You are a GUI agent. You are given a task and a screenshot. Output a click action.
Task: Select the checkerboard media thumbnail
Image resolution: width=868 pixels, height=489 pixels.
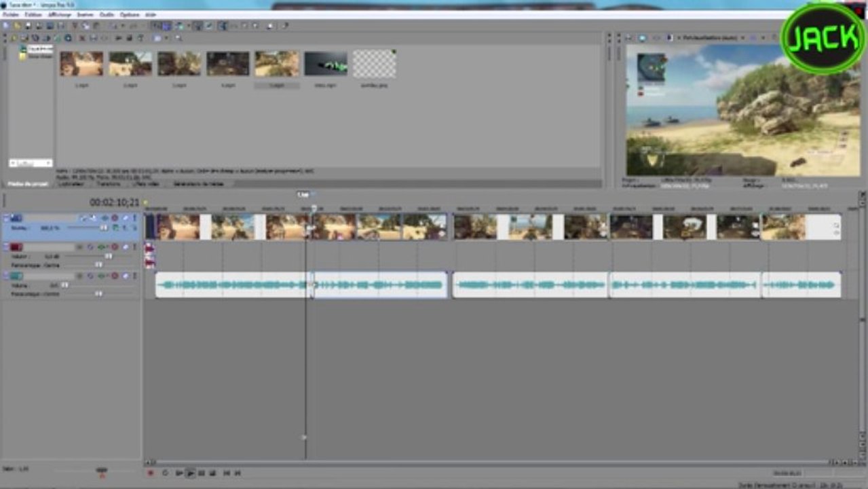tap(374, 64)
